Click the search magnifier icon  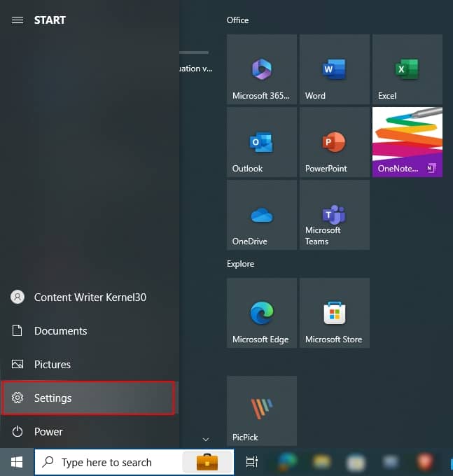[x=48, y=462]
